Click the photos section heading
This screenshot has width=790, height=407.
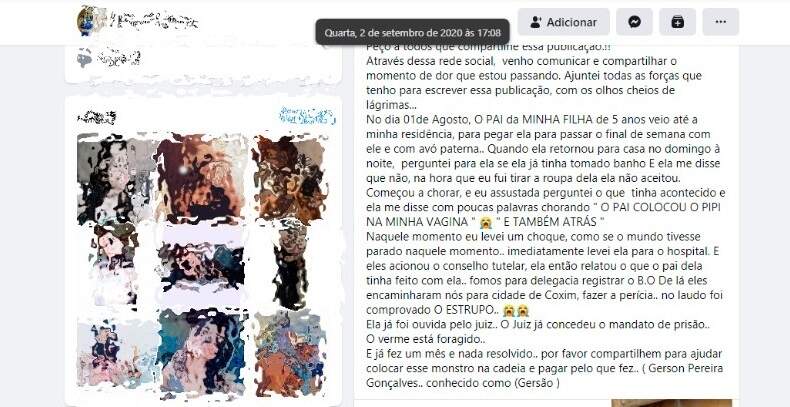[x=97, y=118]
